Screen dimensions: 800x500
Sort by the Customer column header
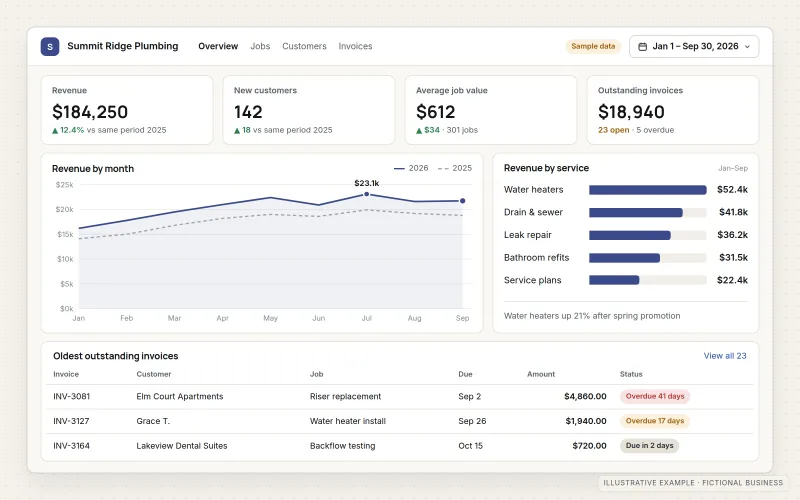154,374
